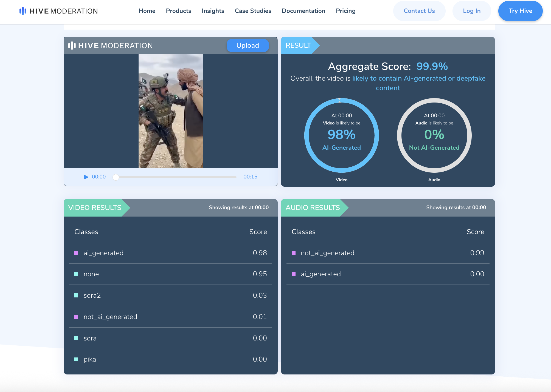This screenshot has width=551, height=392.
Task: Click the teal swatch next to pika
Action: pos(76,359)
